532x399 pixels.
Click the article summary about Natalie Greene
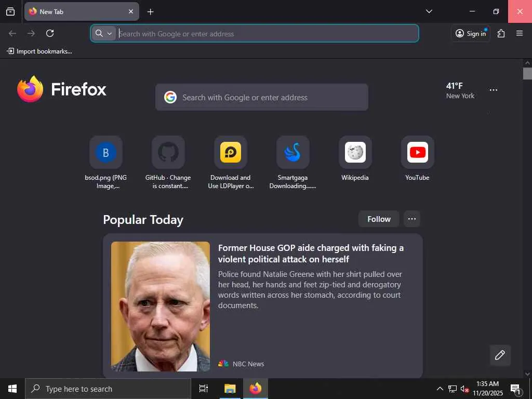(311, 289)
